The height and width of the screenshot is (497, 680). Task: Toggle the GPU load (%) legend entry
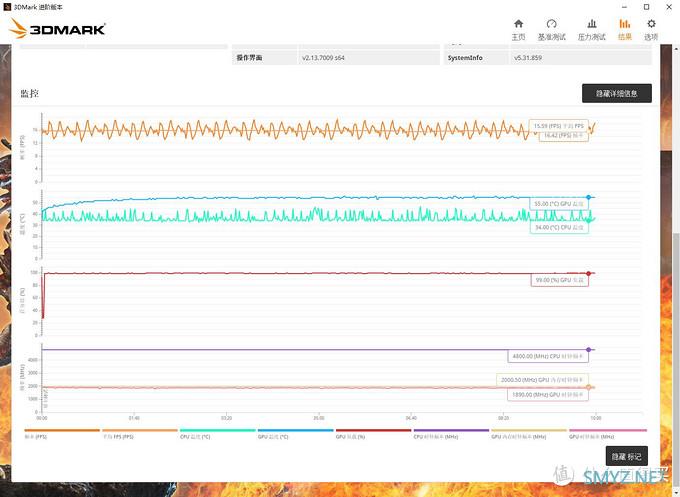(x=373, y=433)
